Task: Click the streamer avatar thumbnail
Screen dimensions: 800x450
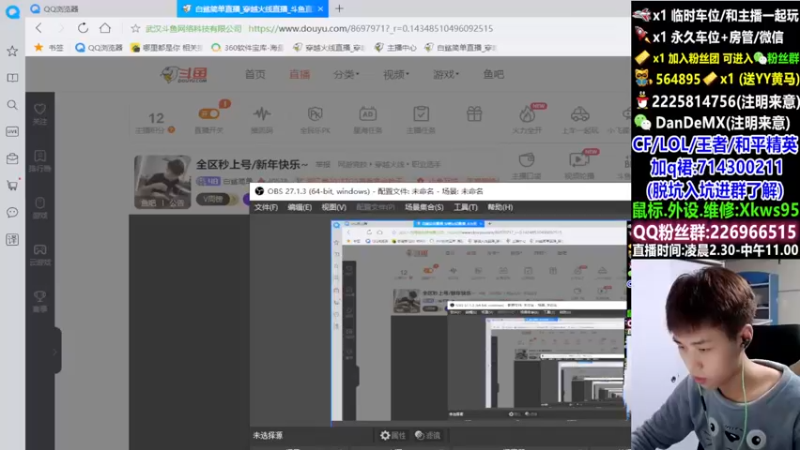Action: coord(162,182)
